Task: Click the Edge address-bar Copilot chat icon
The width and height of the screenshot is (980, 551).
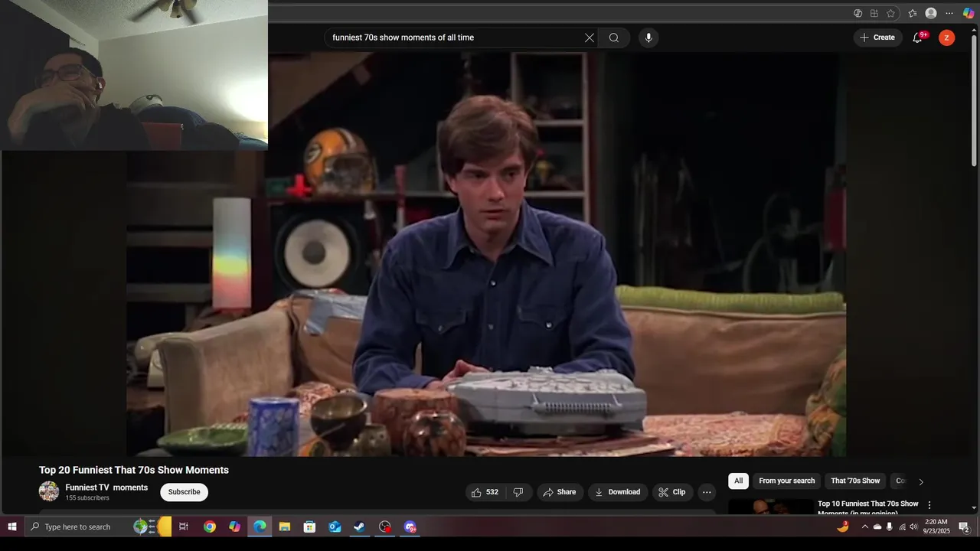Action: point(857,13)
